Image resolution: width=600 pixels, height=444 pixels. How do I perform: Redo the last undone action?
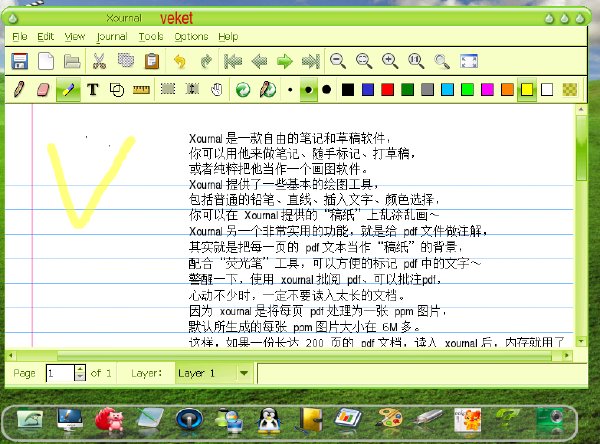click(x=206, y=61)
